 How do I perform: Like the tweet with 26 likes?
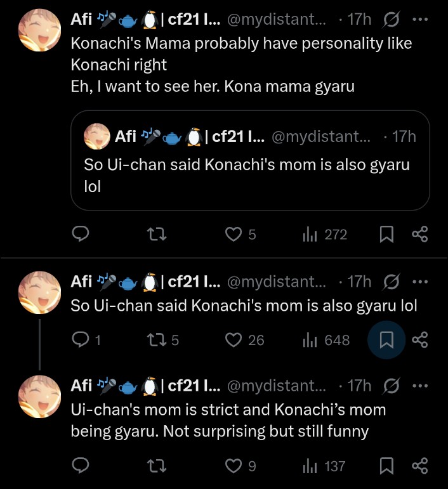point(234,340)
